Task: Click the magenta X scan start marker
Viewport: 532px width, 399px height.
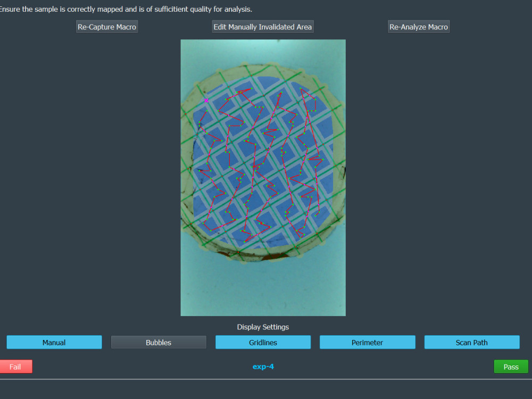Action: pyautogui.click(x=206, y=101)
